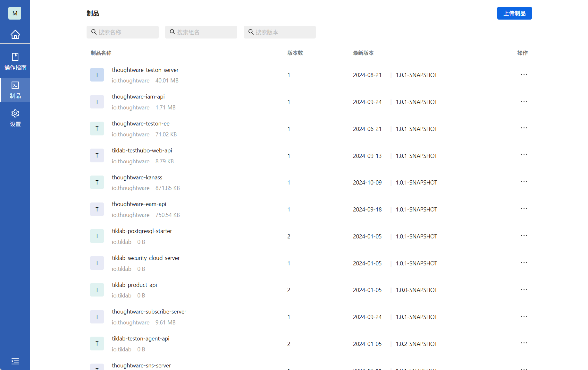Show more options for tiklab-postgresql-starter
Viewport: 588px width, 370px height.
point(524,236)
